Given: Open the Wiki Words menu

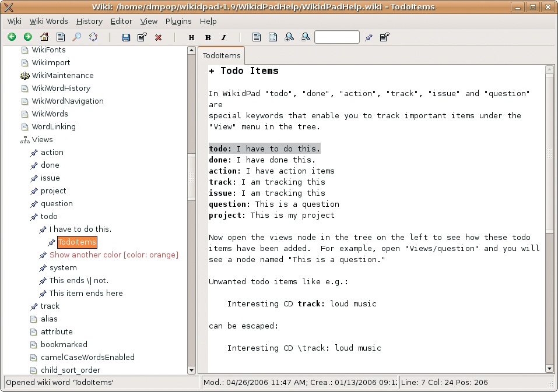Looking at the screenshot, I should (48, 22).
